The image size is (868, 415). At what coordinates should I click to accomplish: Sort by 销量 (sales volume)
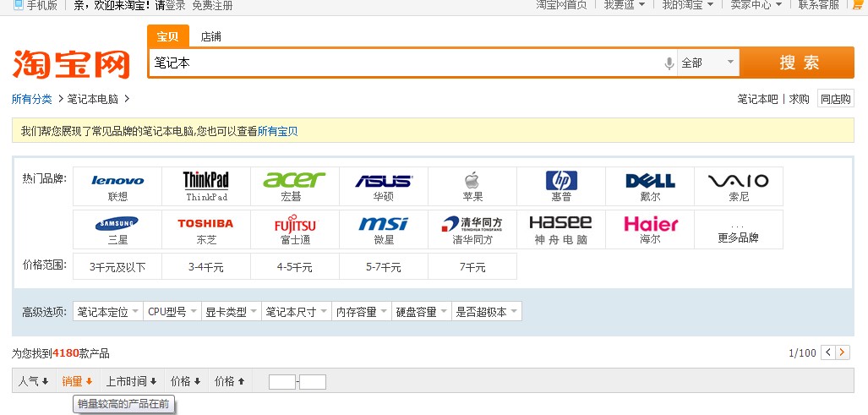coord(77,381)
